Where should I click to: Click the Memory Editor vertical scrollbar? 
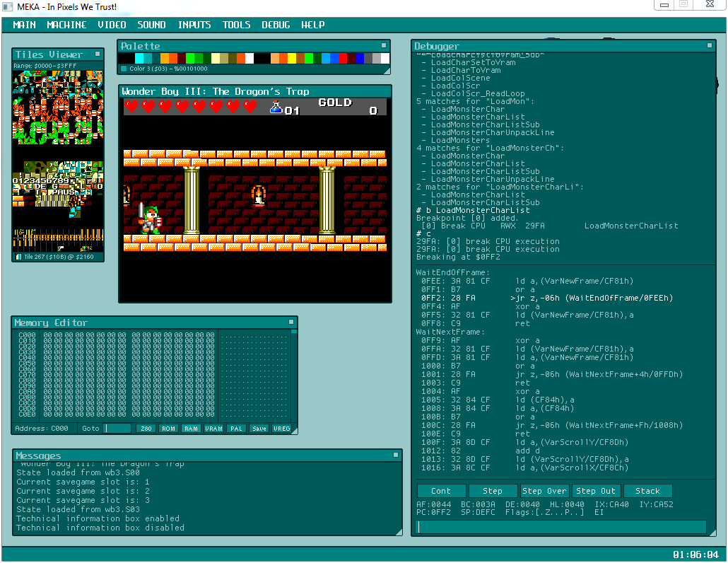coord(294,374)
